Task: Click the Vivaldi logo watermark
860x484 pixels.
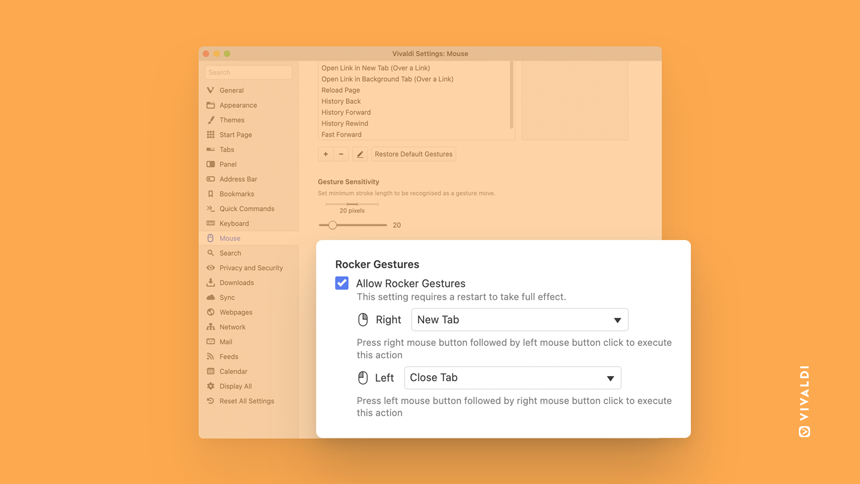Action: click(804, 401)
